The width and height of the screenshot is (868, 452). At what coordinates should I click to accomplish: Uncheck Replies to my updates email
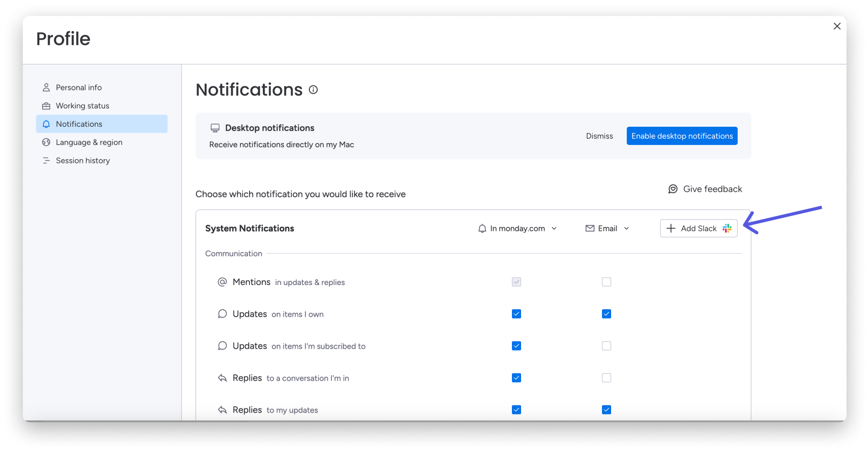click(607, 410)
